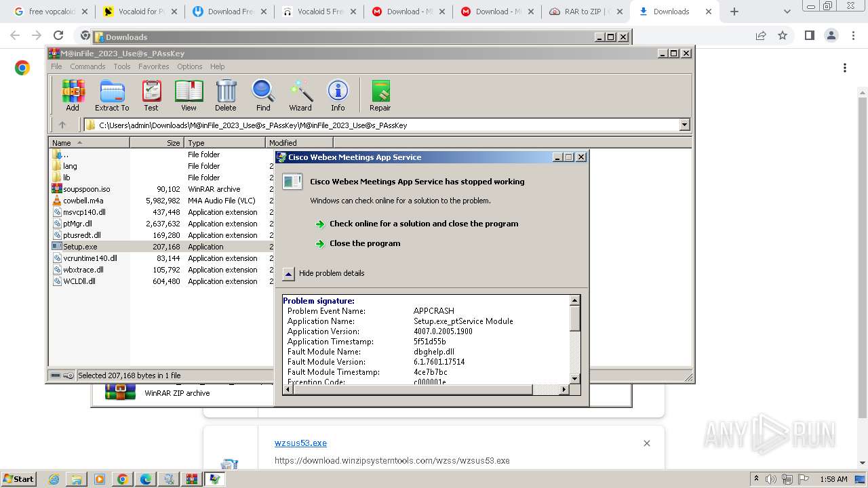Open Downloads page more actions menu
Screen dimensions: 868x488
pyautogui.click(x=844, y=68)
